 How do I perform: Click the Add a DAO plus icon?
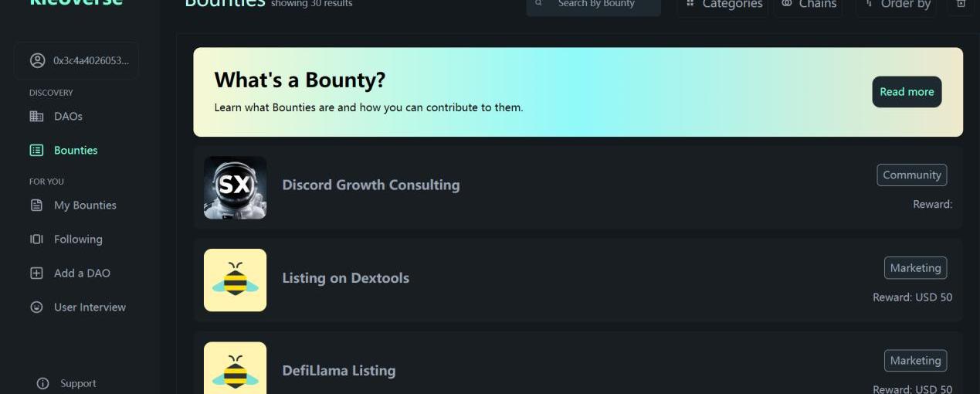pos(36,273)
